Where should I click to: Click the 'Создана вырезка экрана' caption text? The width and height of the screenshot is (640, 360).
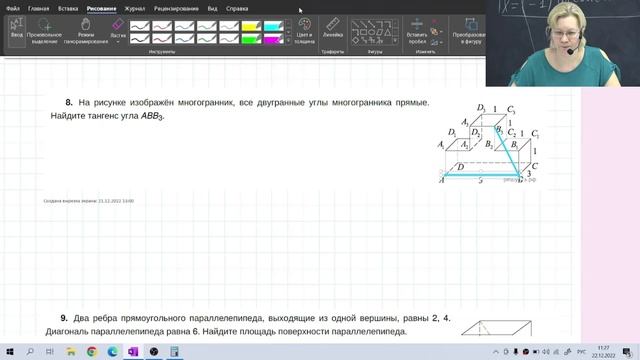89,201
